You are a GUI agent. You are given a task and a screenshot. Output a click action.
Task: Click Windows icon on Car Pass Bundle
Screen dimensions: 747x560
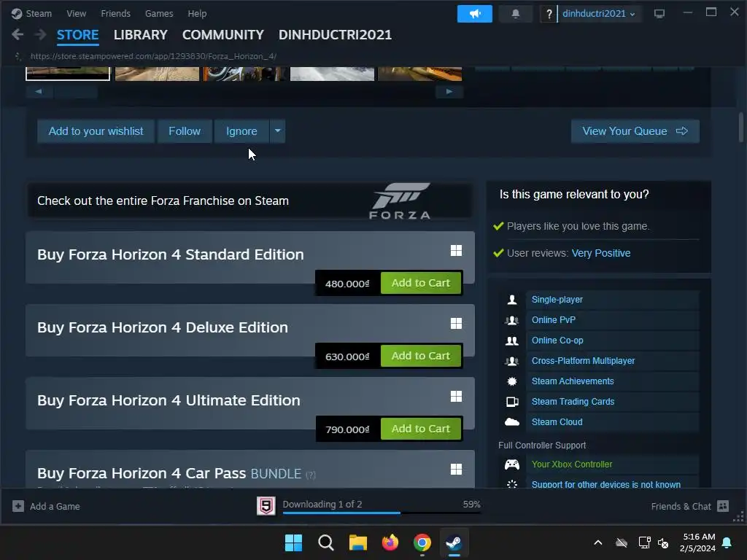(x=457, y=469)
